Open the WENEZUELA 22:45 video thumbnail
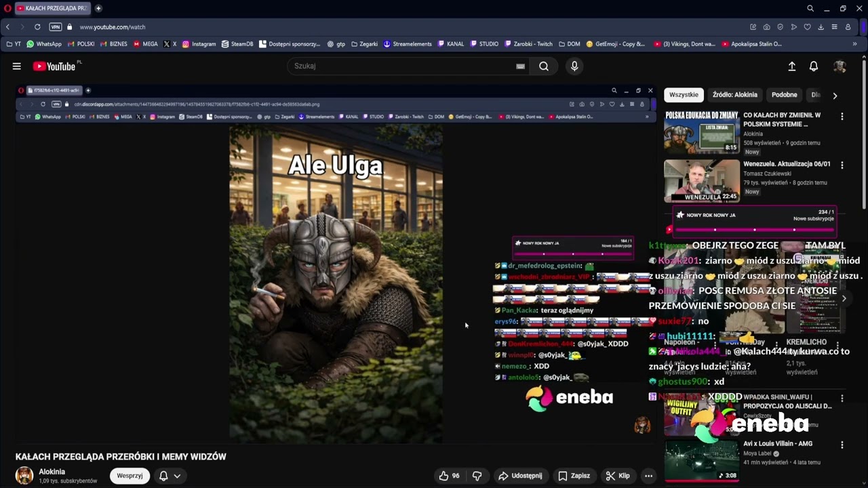 702,180
